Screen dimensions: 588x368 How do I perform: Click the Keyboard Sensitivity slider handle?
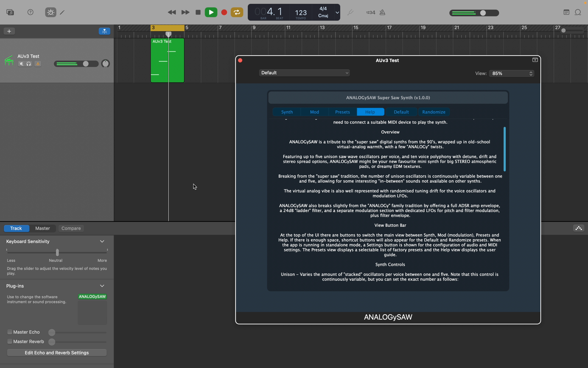57,253
